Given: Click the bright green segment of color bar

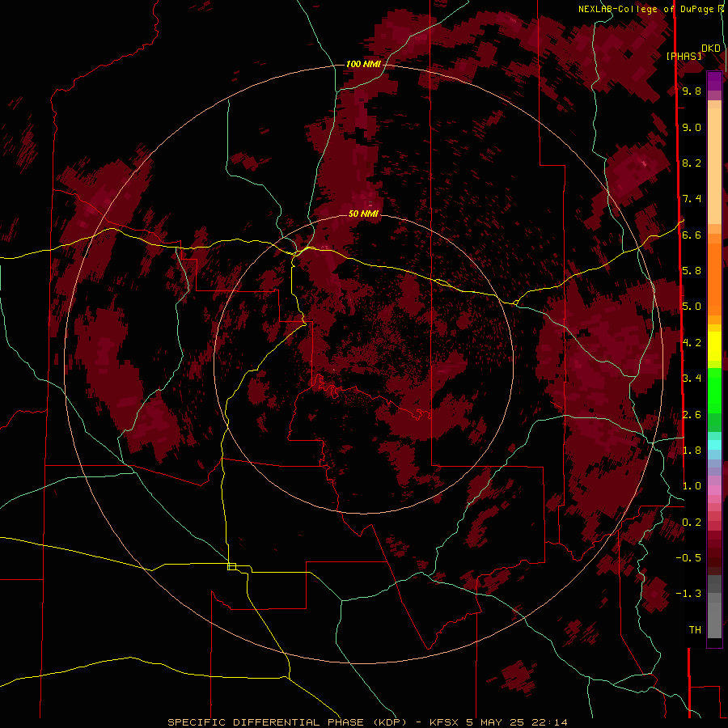Looking at the screenshot, I should tap(714, 391).
